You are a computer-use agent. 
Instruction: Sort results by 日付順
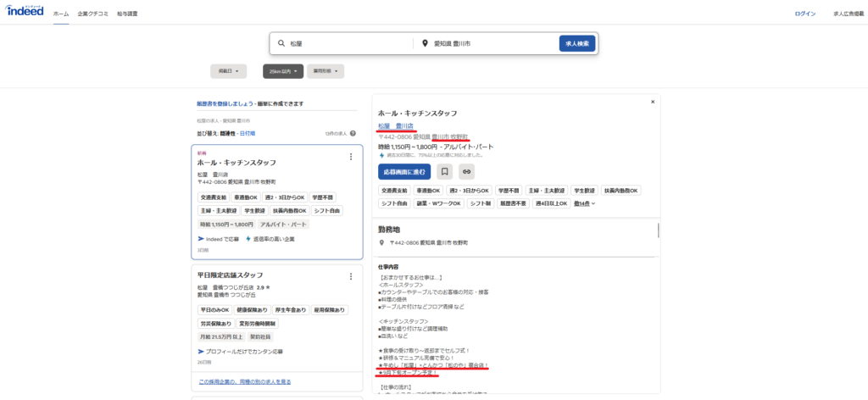pos(247,133)
